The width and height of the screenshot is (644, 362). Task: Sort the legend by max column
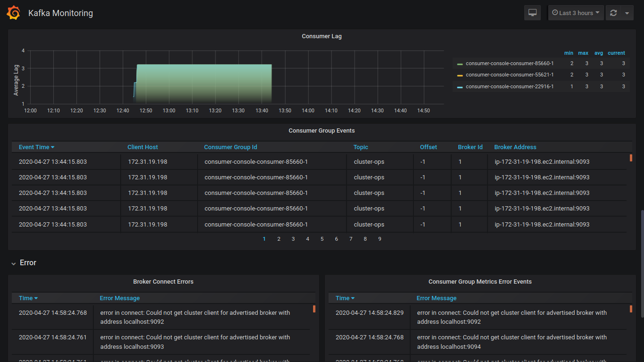pos(583,53)
